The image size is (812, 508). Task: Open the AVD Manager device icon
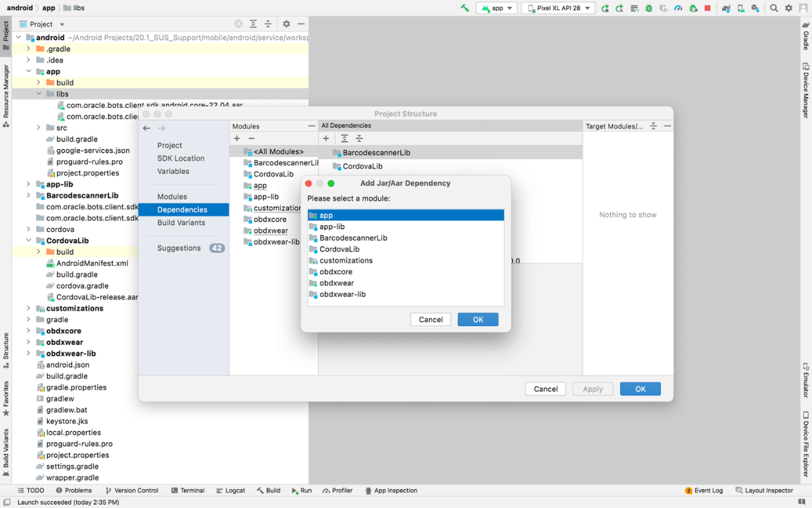click(x=741, y=8)
